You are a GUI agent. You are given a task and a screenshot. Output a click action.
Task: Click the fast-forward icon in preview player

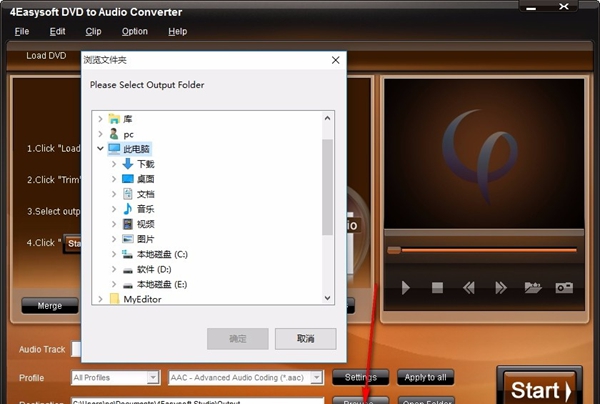[x=501, y=288]
